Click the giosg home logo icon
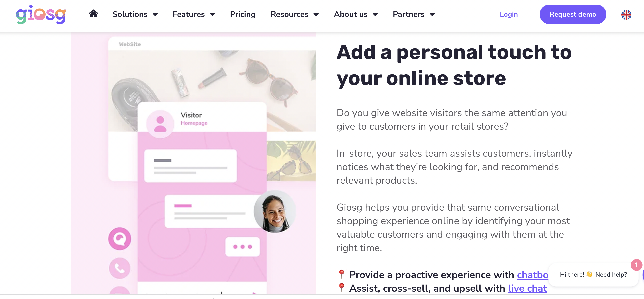Viewport: 644px width, 299px height. (x=92, y=14)
